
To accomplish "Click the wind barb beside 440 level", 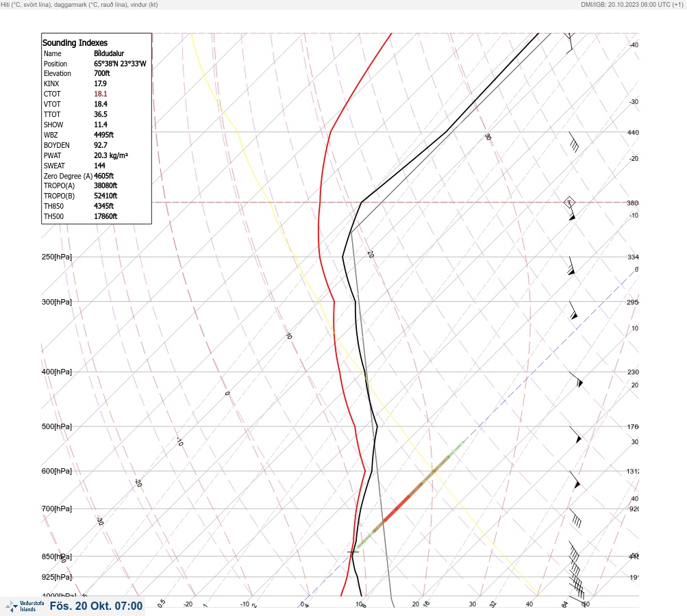I will click(x=574, y=142).
